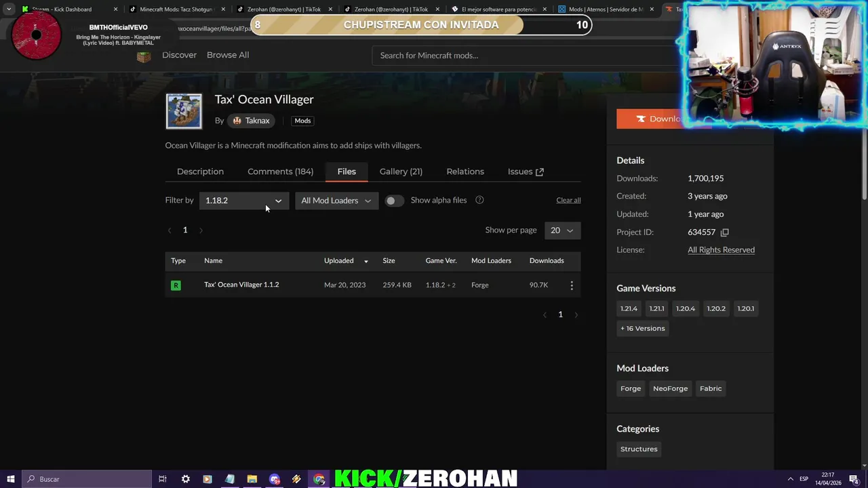Select the Forge mod loader tag
This screenshot has height=488, width=868.
pos(631,388)
